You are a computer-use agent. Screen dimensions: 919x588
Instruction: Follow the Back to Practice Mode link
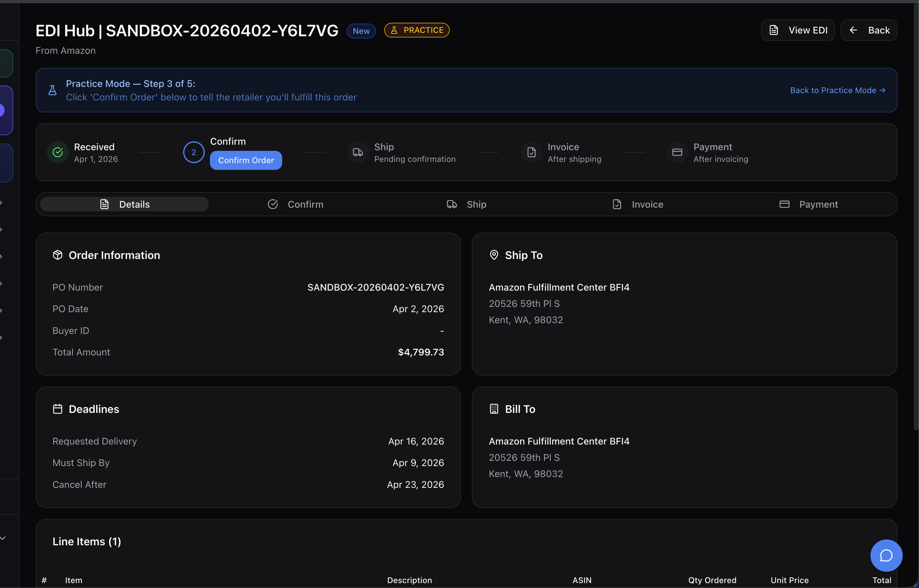coord(838,91)
